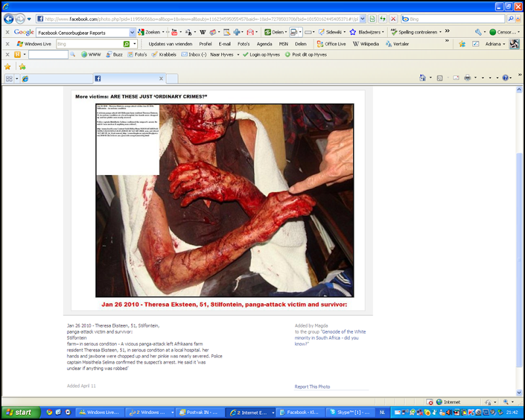Click the Google Chrome quick launch icon
Viewport: 525px width, 420px height.
pos(49,412)
